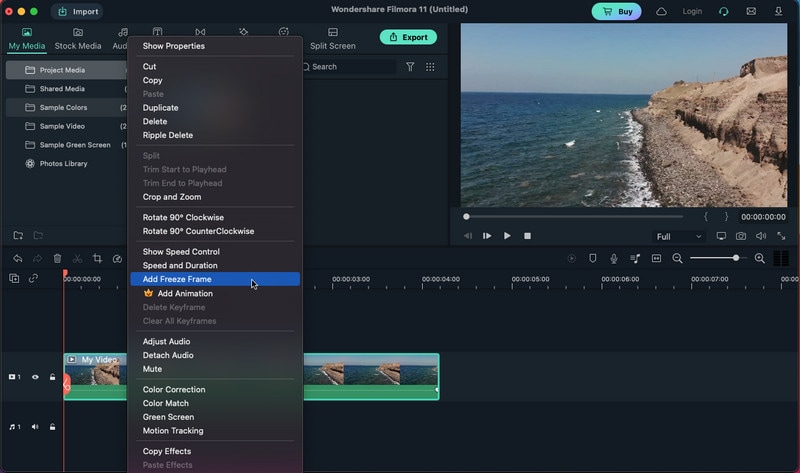Click the marker shield icon above timeline

coord(593,258)
